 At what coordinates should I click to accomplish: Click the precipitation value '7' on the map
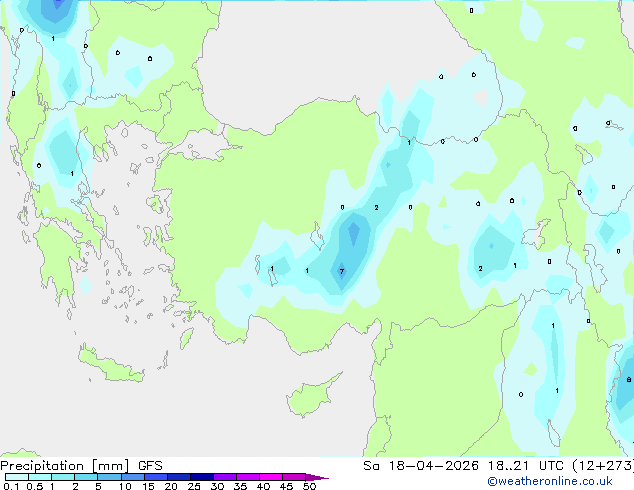pyautogui.click(x=342, y=271)
